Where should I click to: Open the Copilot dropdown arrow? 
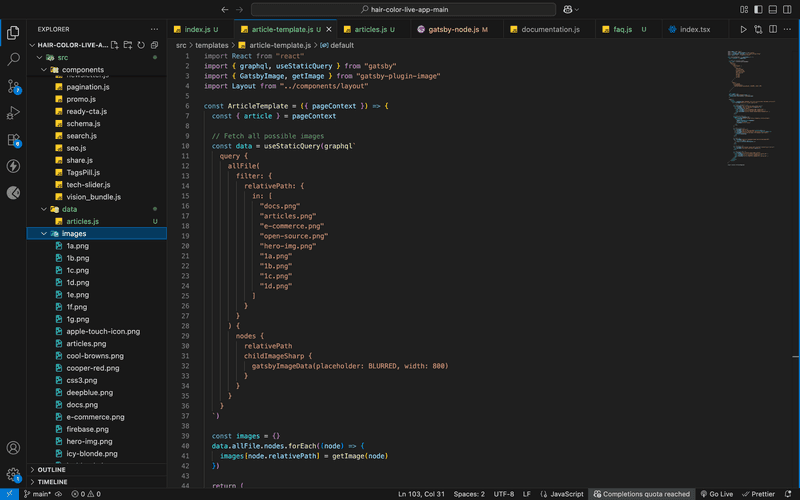(x=577, y=9)
